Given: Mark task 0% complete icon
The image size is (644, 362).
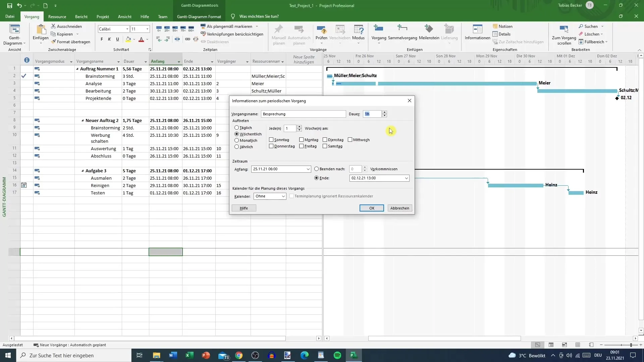Looking at the screenshot, I should click(159, 29).
